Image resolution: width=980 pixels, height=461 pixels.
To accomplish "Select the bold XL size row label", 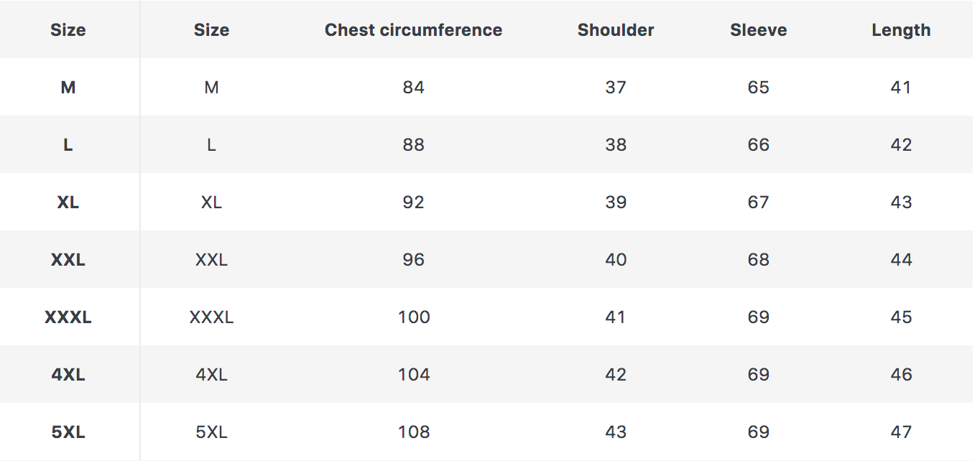I will tap(68, 202).
